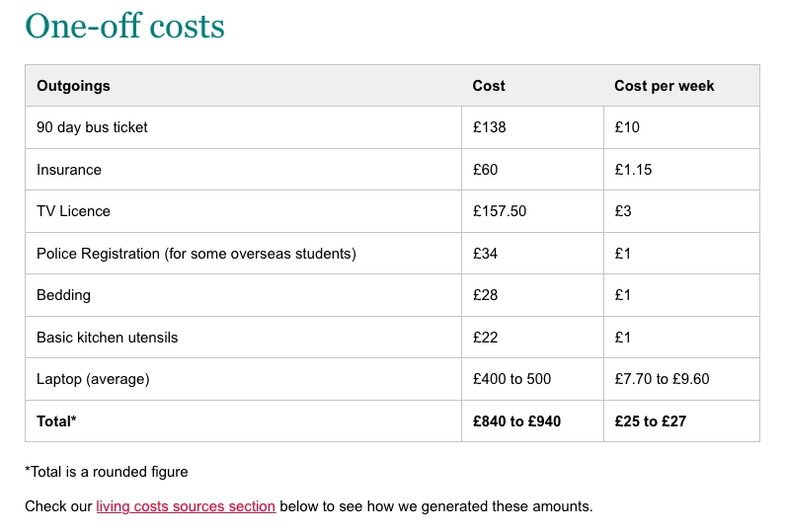Click the £400 to 500 laptop cost
This screenshot has width=788, height=532.
pos(512,379)
